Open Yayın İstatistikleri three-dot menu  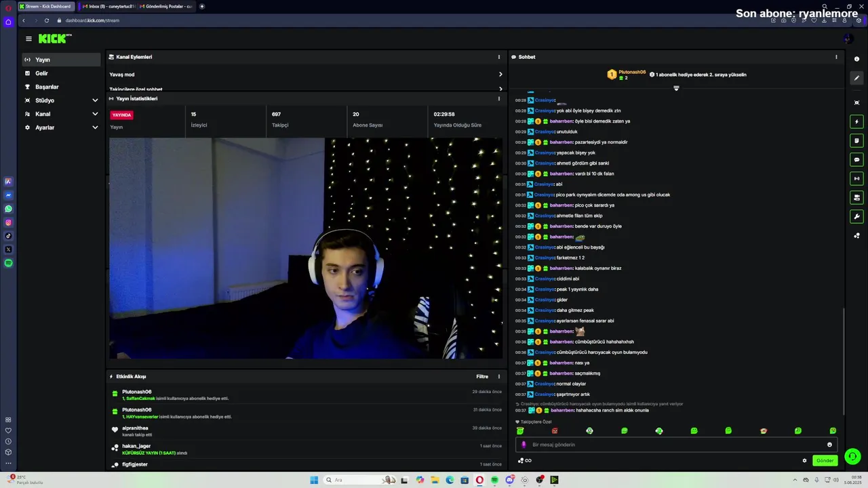tap(499, 98)
